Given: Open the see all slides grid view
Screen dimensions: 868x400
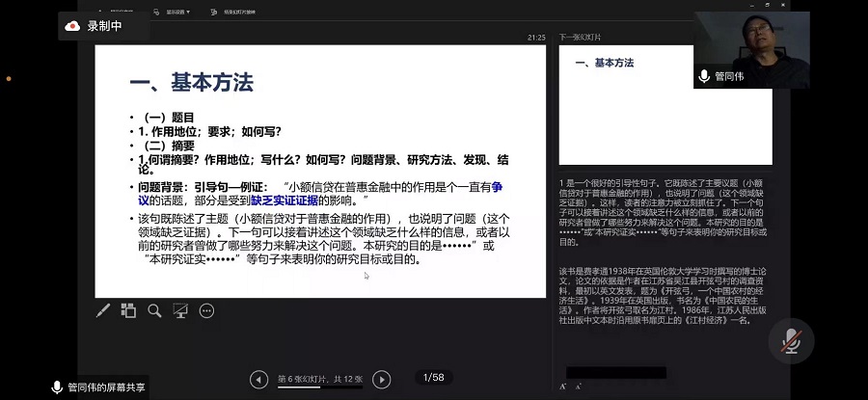Looking at the screenshot, I should pyautogui.click(x=129, y=310).
